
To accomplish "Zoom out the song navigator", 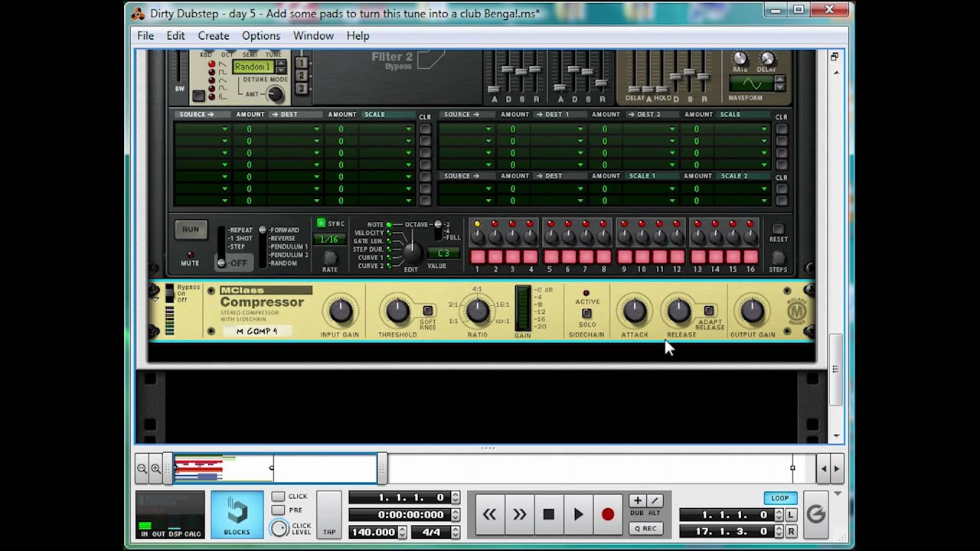I will pos(142,468).
